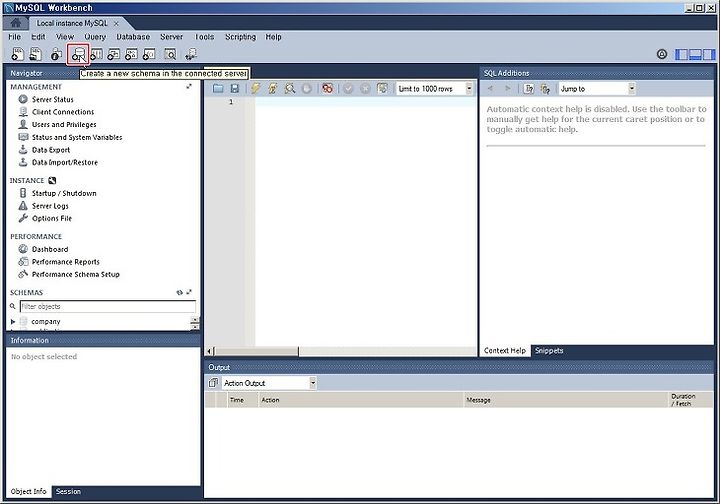
Task: Open Action Output dropdown
Action: point(312,383)
